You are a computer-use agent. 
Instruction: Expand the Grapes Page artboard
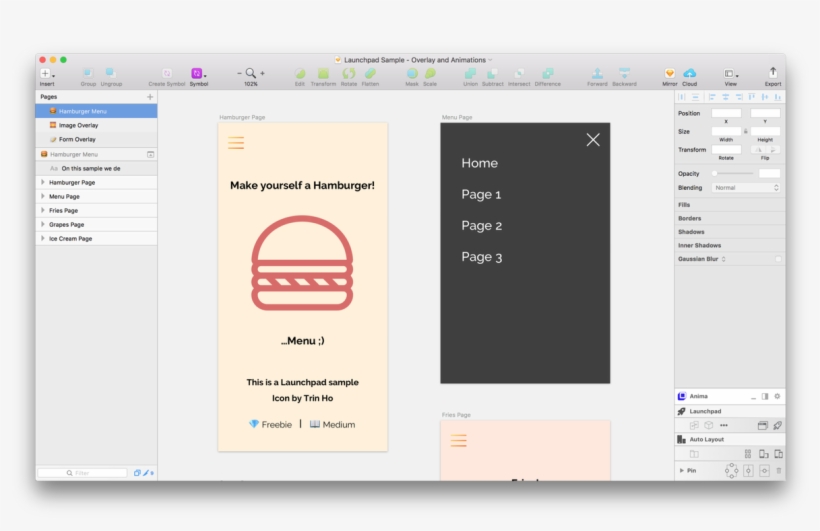coord(43,224)
